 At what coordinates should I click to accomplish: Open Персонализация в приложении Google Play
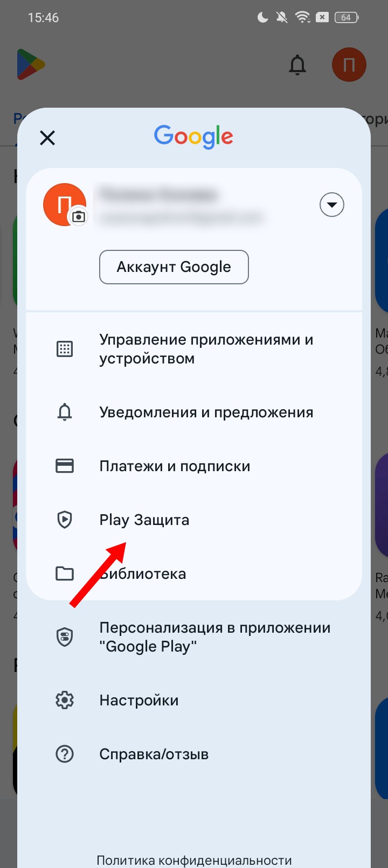coord(194,637)
